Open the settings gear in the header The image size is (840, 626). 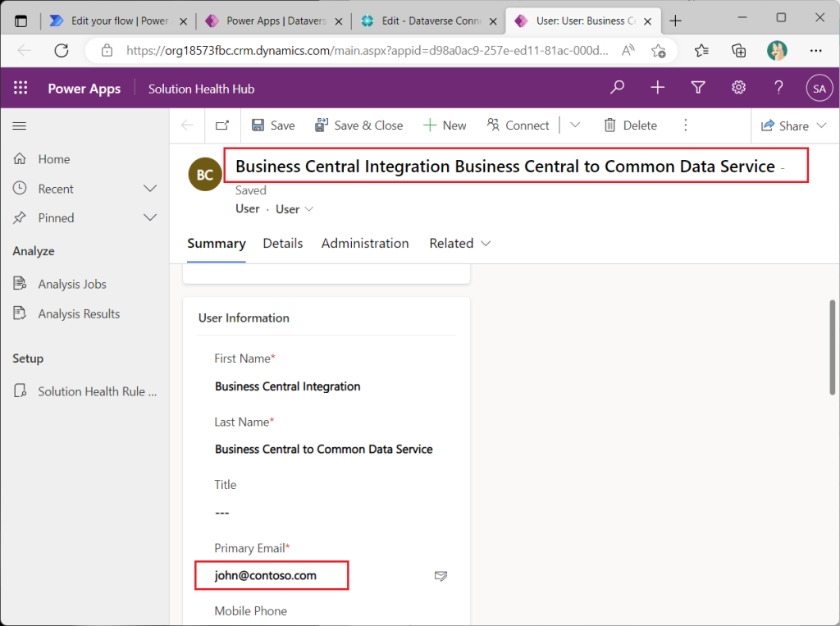tap(739, 87)
